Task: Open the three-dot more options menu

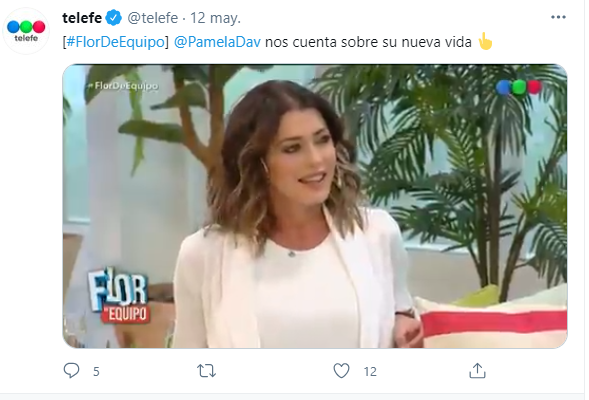Action: pyautogui.click(x=558, y=17)
